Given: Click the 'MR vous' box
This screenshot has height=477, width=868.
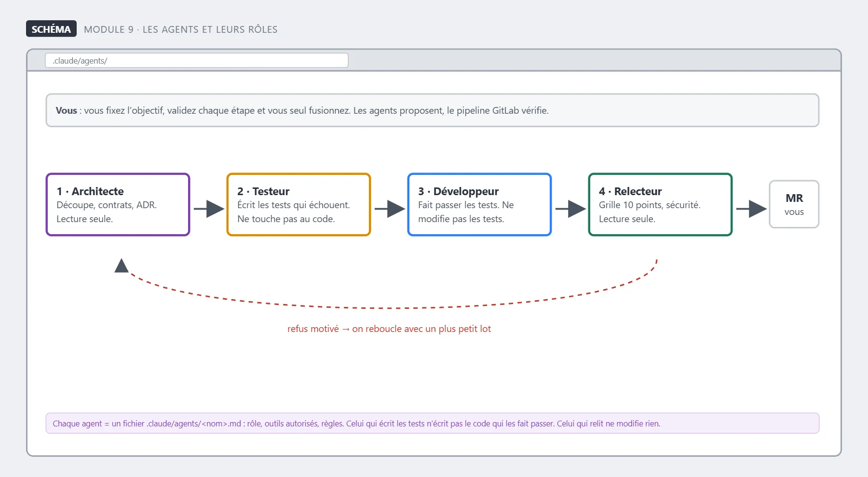Looking at the screenshot, I should (794, 204).
